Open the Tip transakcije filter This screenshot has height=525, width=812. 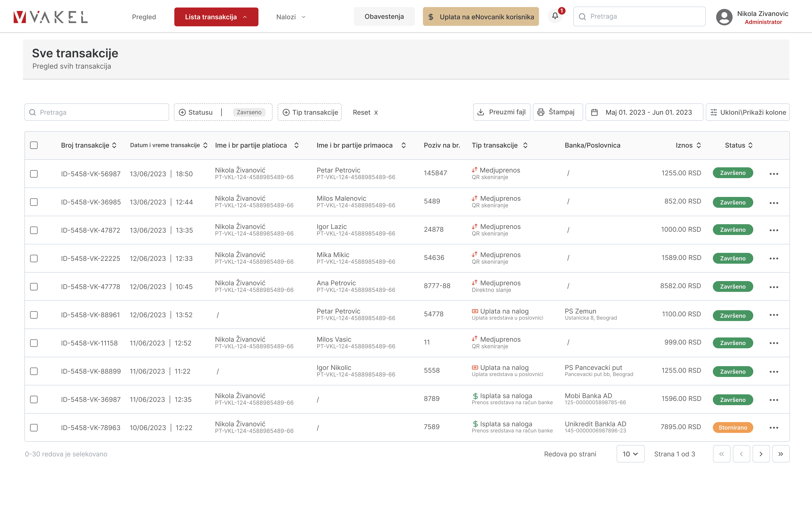[x=309, y=112]
